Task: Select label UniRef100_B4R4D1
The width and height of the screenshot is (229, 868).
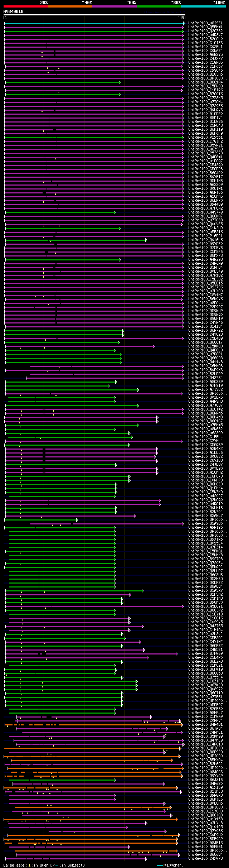Action: [205, 724]
